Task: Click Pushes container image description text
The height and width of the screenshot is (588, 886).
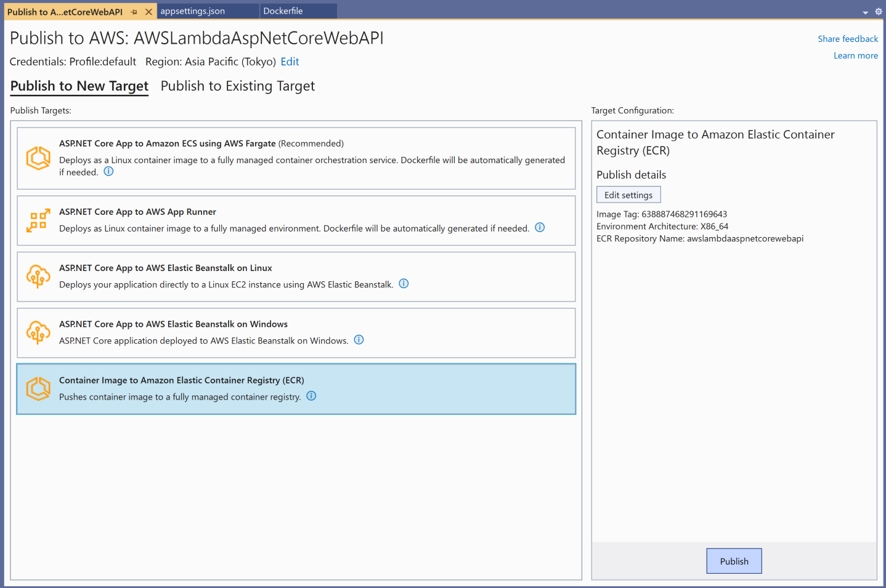Action: 180,397
